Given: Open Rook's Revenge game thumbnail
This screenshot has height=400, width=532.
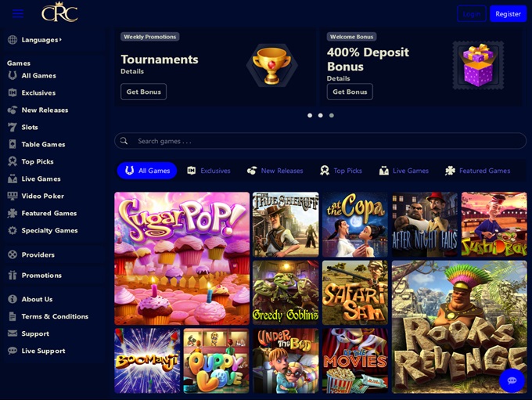Looking at the screenshot, I should tap(459, 327).
